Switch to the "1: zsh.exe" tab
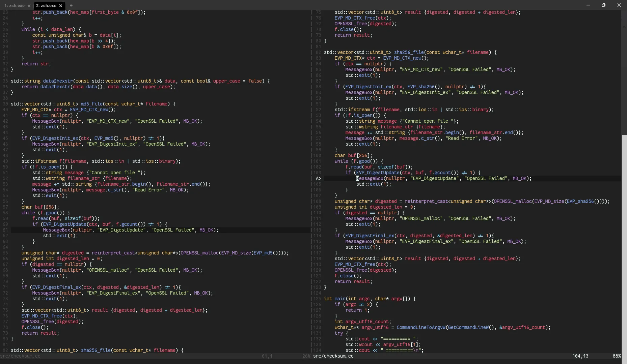Image resolution: width=627 pixels, height=364 pixels. tap(14, 6)
